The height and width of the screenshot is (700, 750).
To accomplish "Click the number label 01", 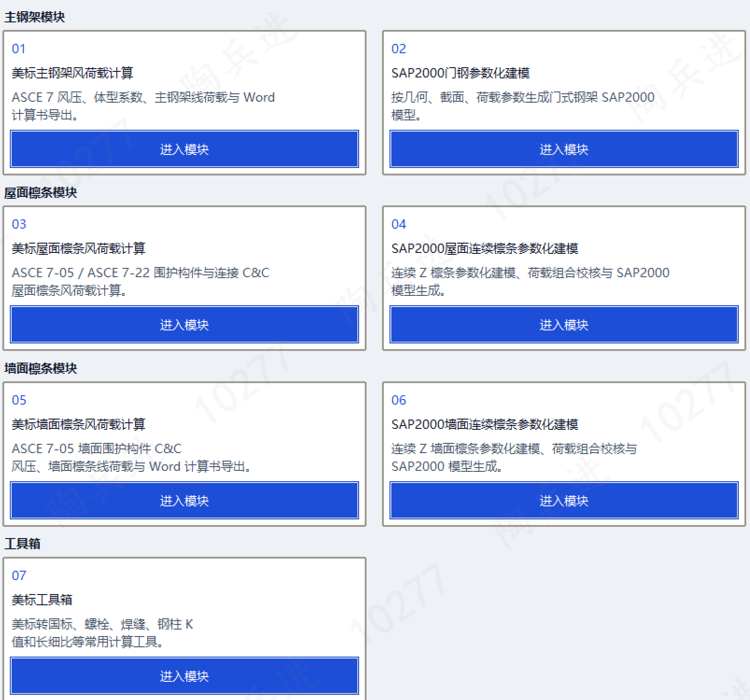I will [19, 49].
